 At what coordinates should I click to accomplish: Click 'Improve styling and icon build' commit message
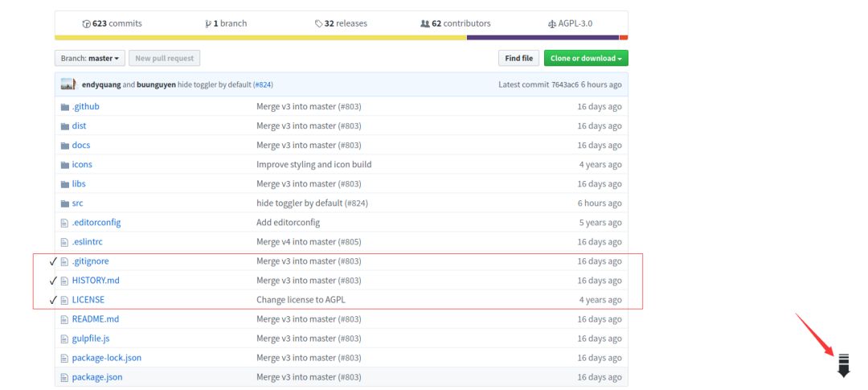(x=314, y=165)
